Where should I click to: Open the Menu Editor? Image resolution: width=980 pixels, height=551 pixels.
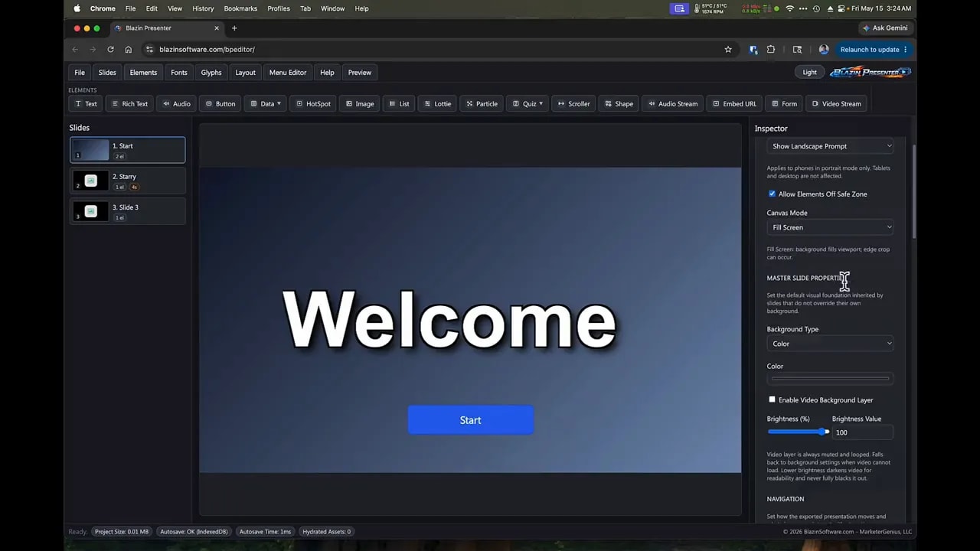288,73
